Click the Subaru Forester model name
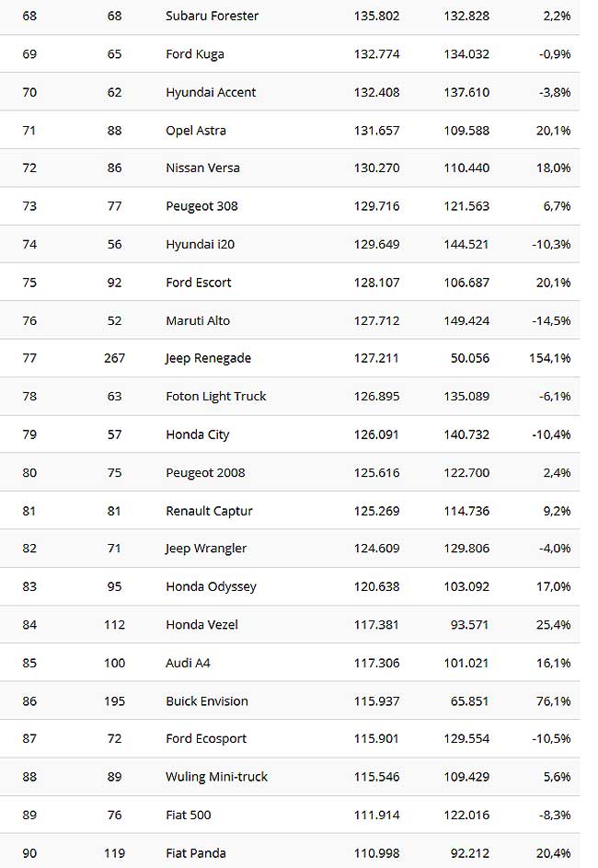598x868 pixels. 212,16
